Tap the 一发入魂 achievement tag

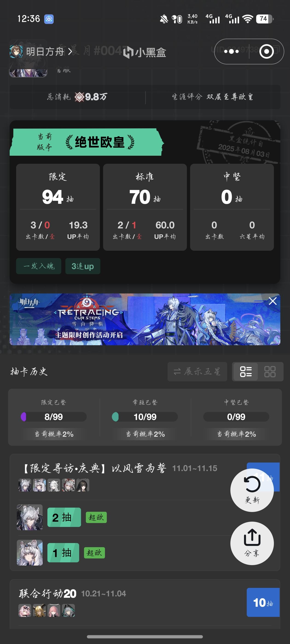click(x=38, y=266)
